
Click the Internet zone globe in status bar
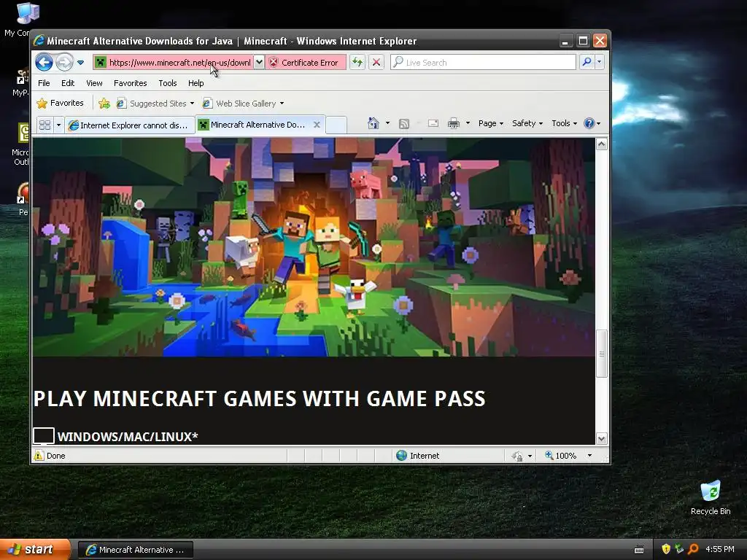click(x=402, y=455)
